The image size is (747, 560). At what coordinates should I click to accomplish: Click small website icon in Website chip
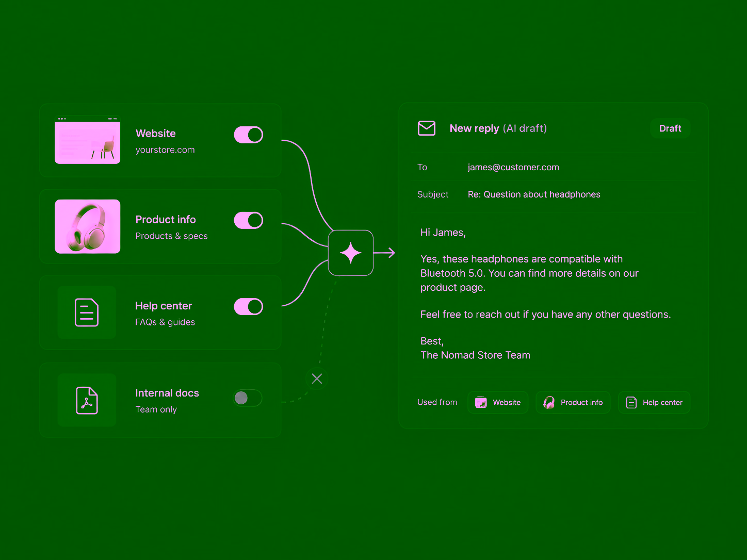pyautogui.click(x=481, y=402)
